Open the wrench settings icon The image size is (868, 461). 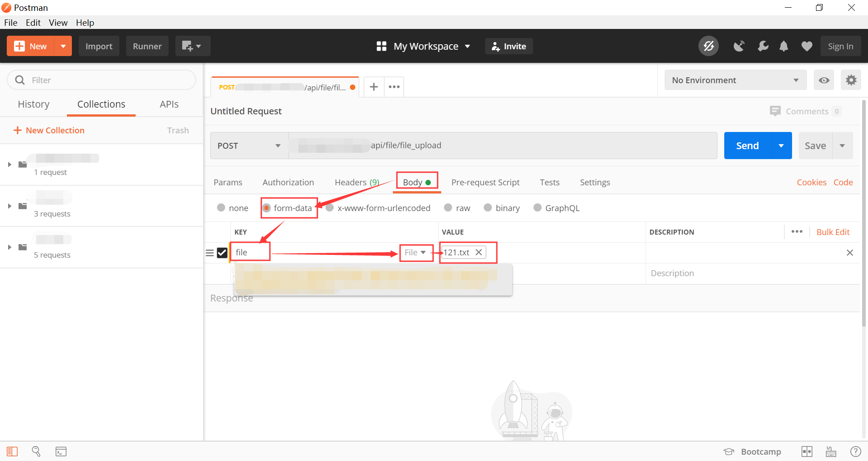[x=763, y=46]
